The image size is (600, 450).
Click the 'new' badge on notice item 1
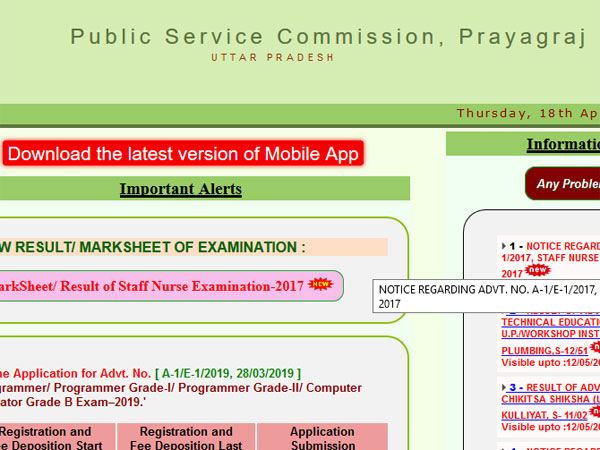pyautogui.click(x=538, y=271)
